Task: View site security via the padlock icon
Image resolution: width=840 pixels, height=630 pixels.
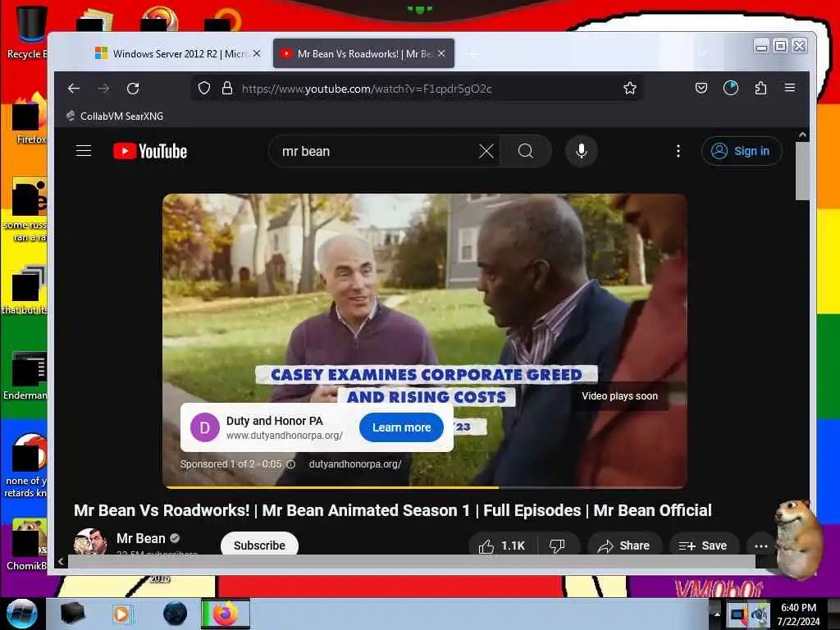Action: [x=227, y=88]
